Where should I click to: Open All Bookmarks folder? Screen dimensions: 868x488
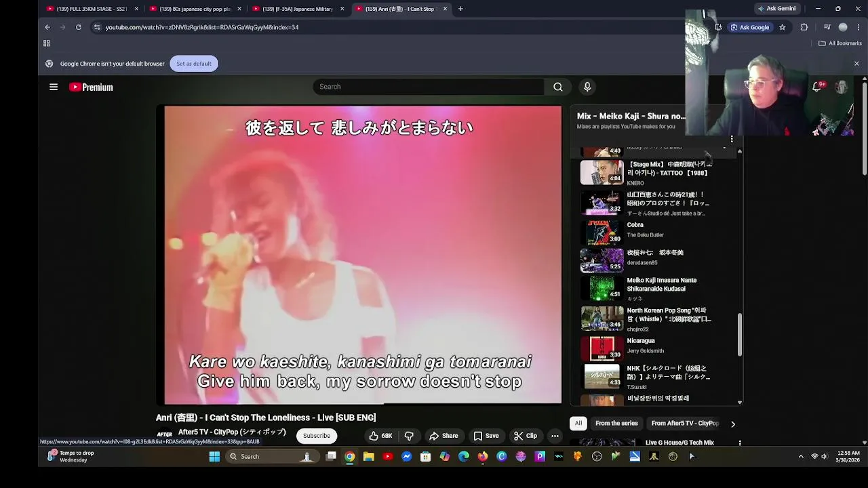click(x=840, y=43)
